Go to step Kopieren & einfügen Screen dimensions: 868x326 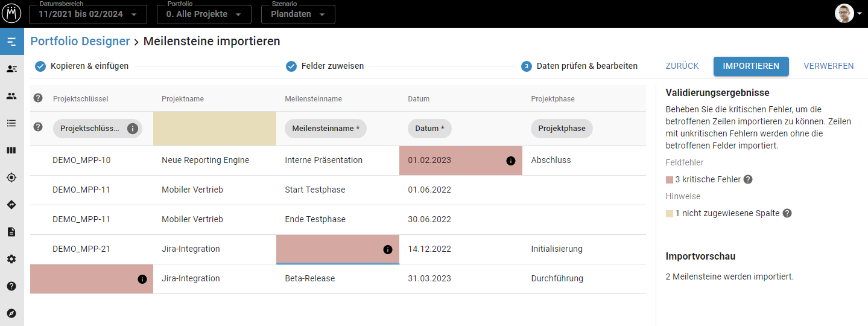(82, 66)
